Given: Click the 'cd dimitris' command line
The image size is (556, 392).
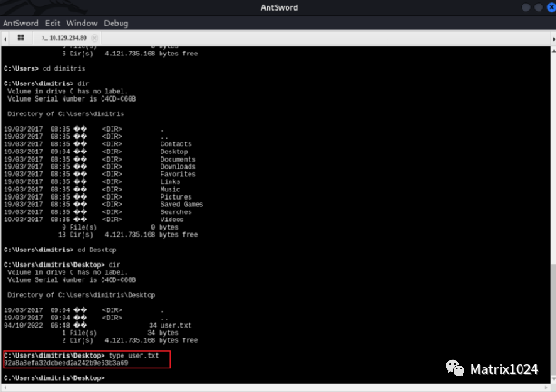Looking at the screenshot, I should pyautogui.click(x=44, y=68).
